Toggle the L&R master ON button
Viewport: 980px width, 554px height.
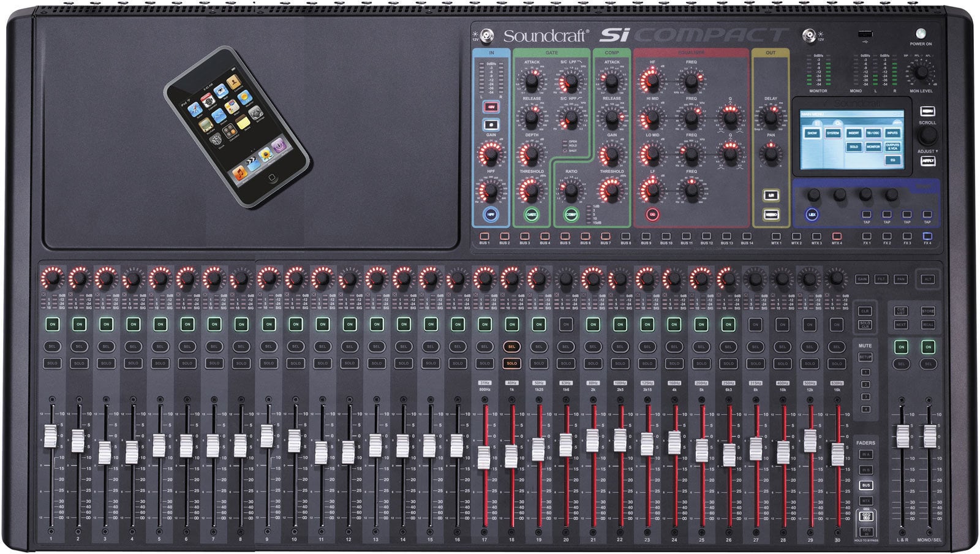(x=902, y=347)
